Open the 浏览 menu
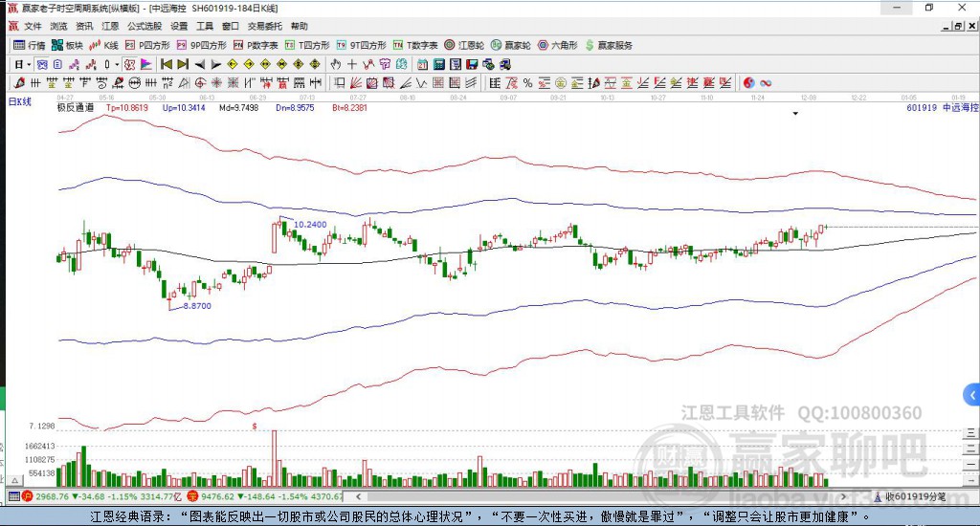Screen dimensions: 980x526 pos(58,26)
